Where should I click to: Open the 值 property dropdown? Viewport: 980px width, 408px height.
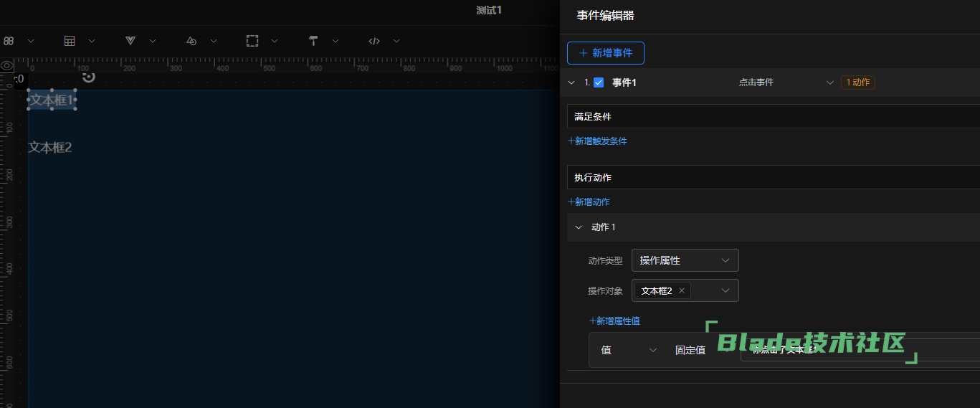(629, 350)
